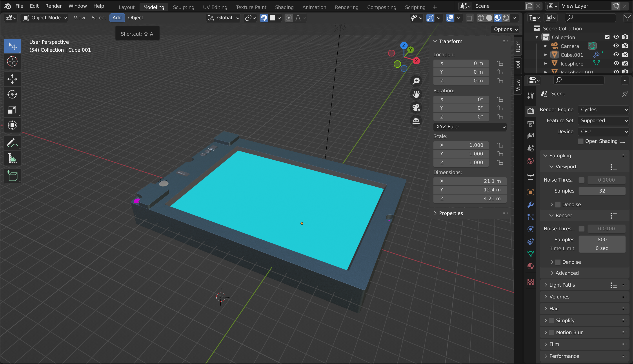
Task: Switch to rendered viewport shading
Action: click(x=506, y=18)
